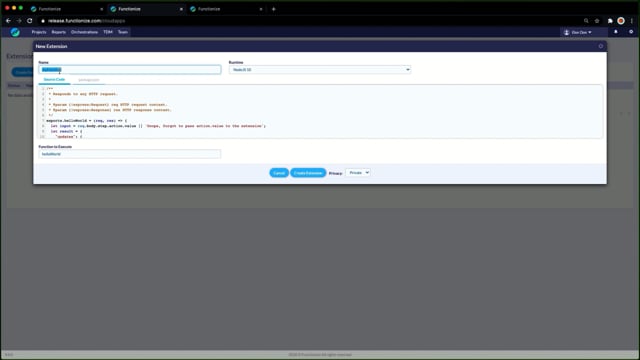Open the Projects menu

click(39, 32)
